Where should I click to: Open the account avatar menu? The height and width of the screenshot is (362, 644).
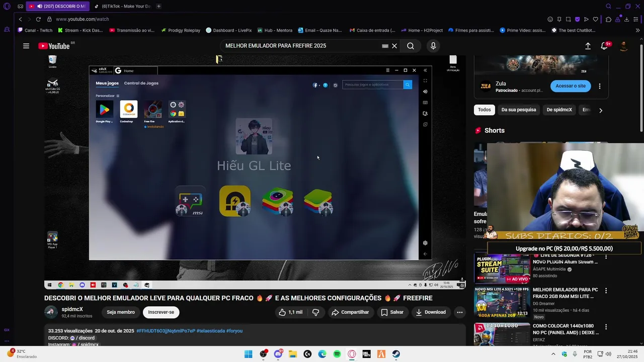623,46
